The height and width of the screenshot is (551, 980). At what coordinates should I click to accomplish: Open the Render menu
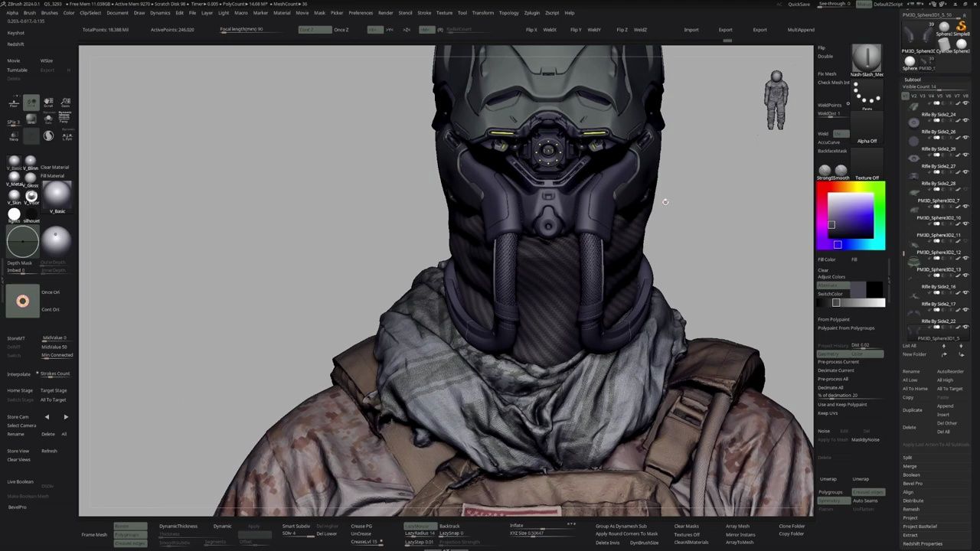click(x=386, y=13)
